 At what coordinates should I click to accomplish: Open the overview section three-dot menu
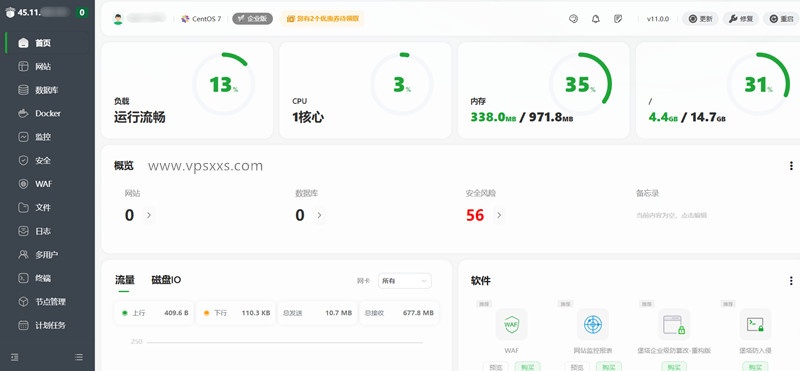[791, 166]
